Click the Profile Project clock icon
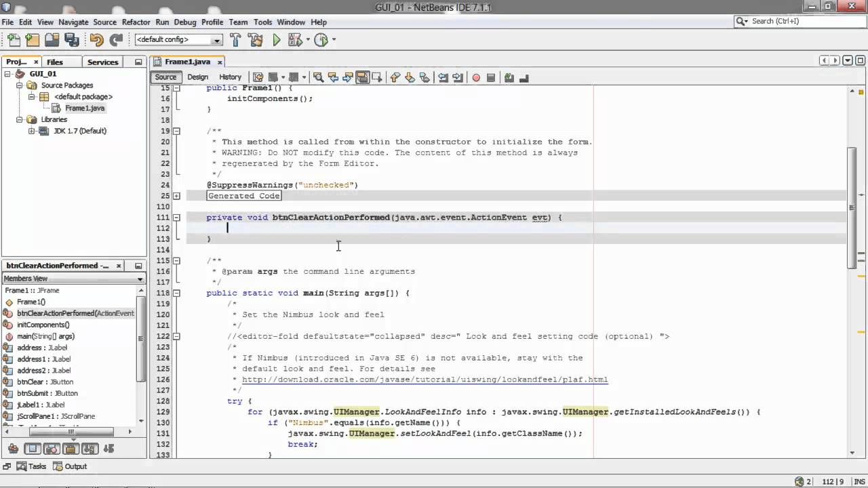 pos(321,40)
